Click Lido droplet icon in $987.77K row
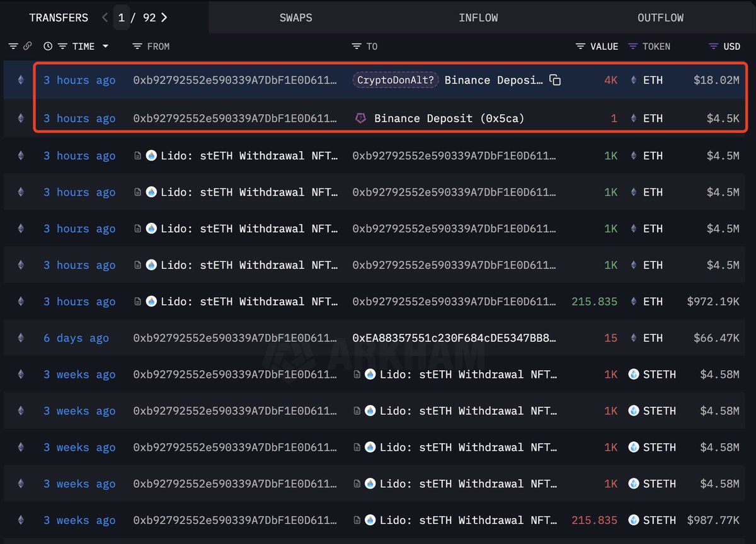This screenshot has height=544, width=756. 370,520
